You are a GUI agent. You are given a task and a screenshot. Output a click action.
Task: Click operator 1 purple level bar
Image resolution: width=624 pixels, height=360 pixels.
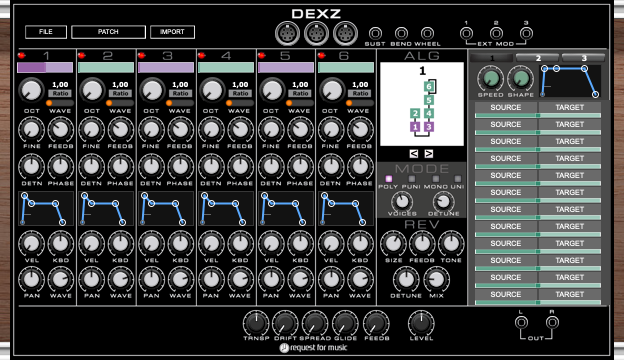(45, 68)
